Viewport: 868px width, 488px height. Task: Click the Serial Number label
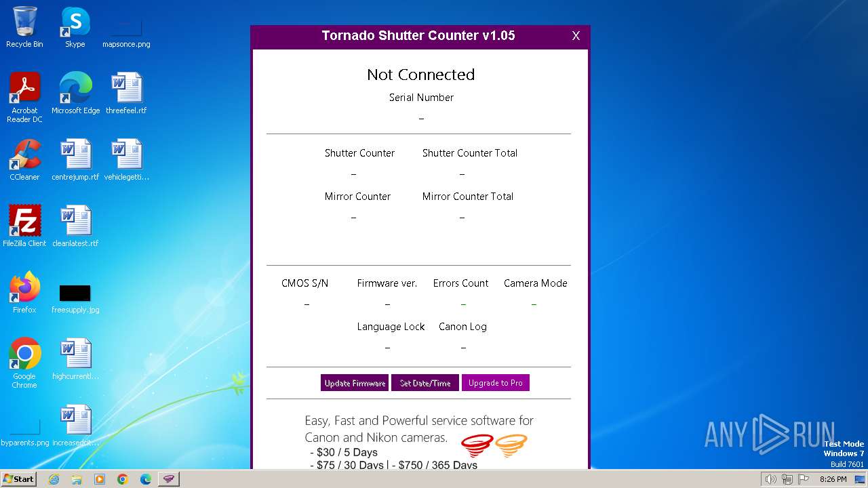(421, 98)
